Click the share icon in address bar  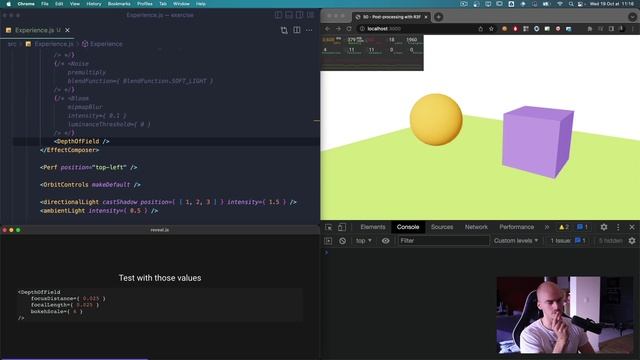point(480,29)
